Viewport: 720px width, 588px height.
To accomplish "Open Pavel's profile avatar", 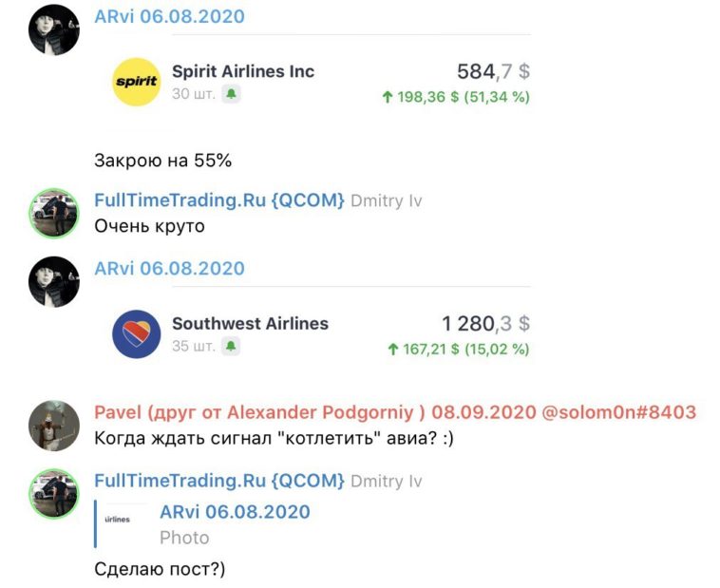I will [54, 426].
